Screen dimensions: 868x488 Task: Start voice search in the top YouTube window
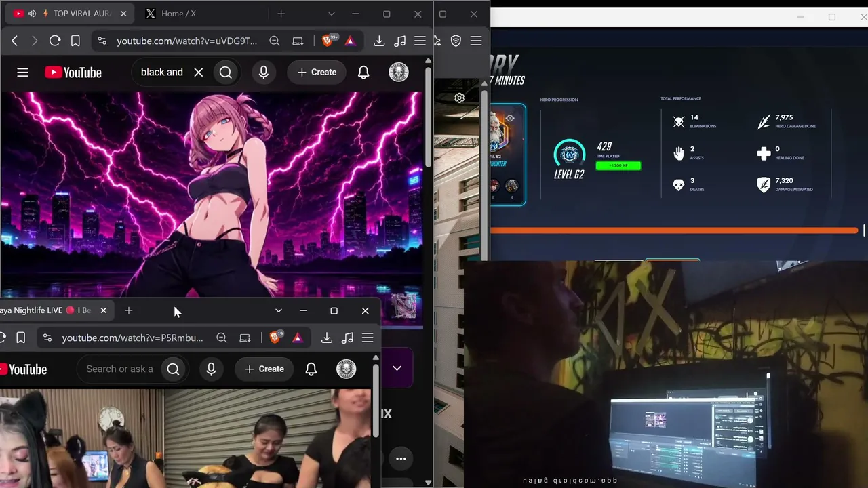tap(264, 73)
